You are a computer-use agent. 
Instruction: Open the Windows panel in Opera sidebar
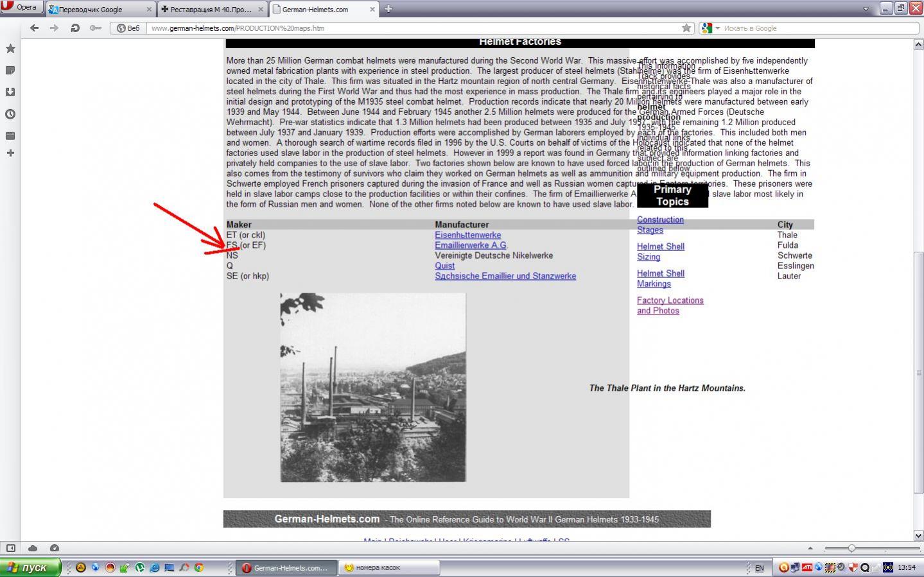(10, 136)
